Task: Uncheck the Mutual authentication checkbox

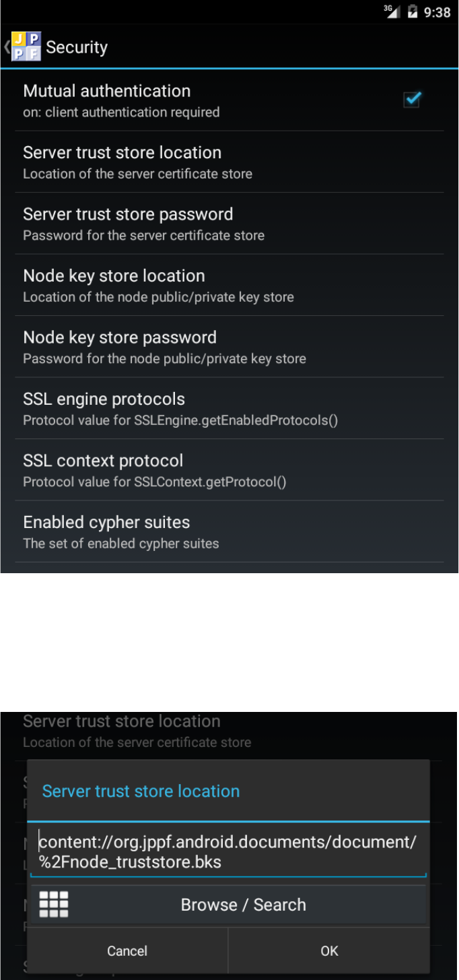Action: click(x=411, y=100)
